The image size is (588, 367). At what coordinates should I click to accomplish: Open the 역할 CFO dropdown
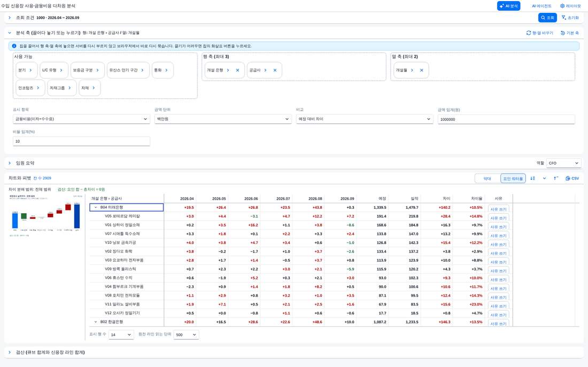pos(563,163)
